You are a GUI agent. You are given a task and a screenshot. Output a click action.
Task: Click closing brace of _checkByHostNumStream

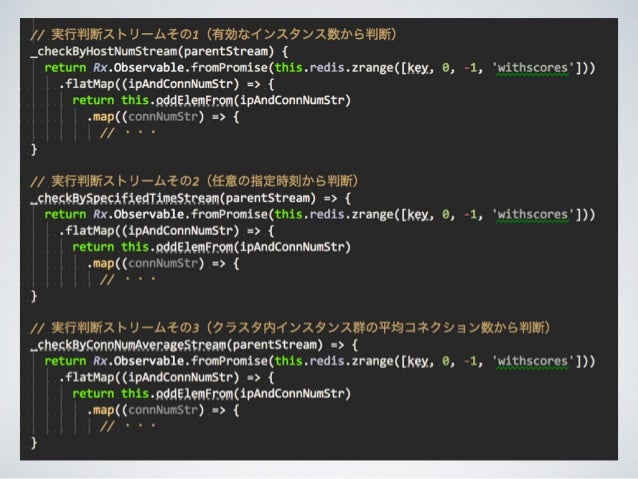pos(34,149)
